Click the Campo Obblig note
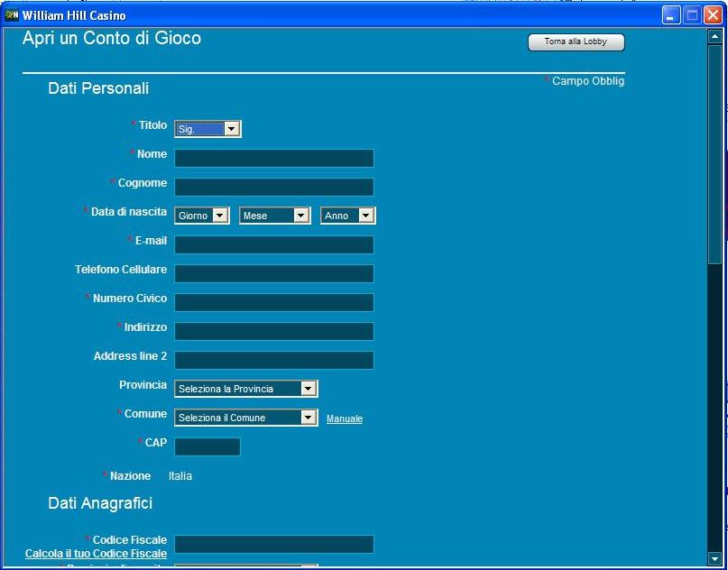 tap(588, 81)
